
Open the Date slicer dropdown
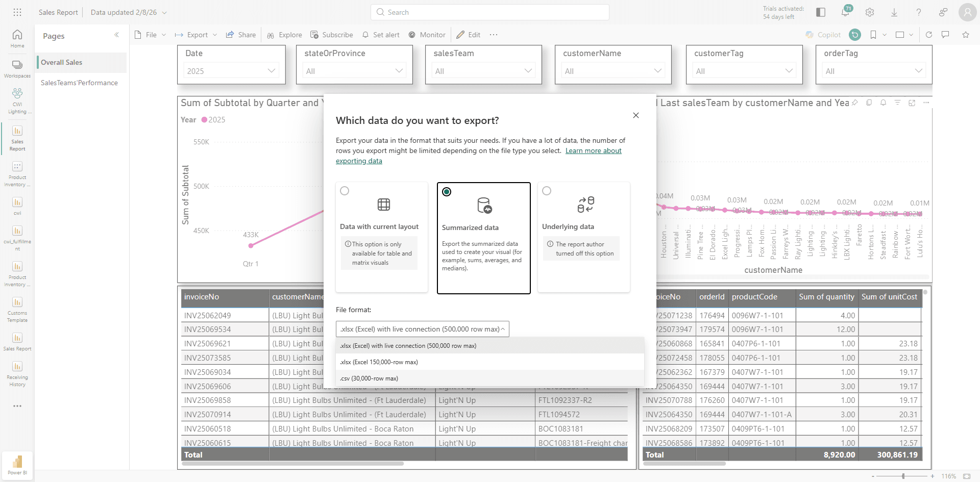tap(230, 71)
